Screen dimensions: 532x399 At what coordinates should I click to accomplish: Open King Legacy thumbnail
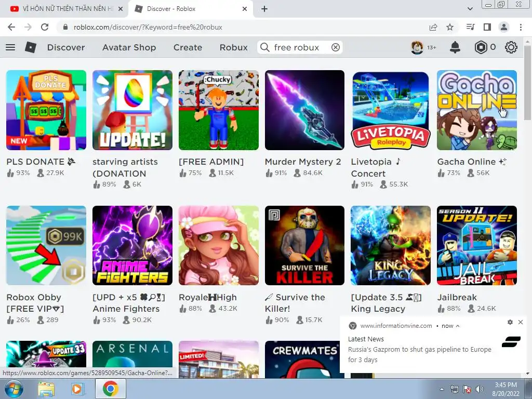391,245
